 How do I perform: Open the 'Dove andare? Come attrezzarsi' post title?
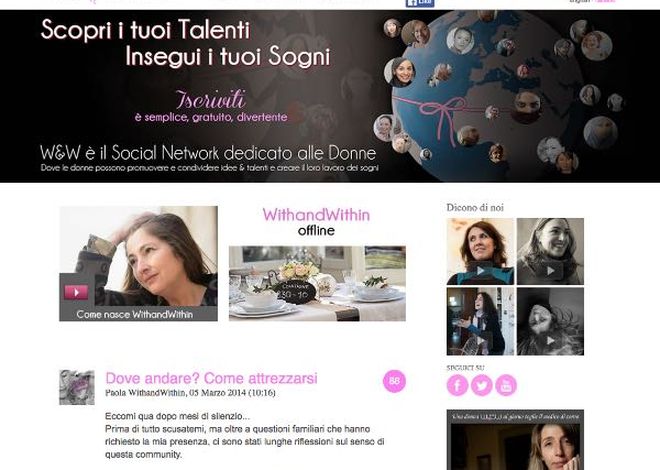pyautogui.click(x=211, y=378)
